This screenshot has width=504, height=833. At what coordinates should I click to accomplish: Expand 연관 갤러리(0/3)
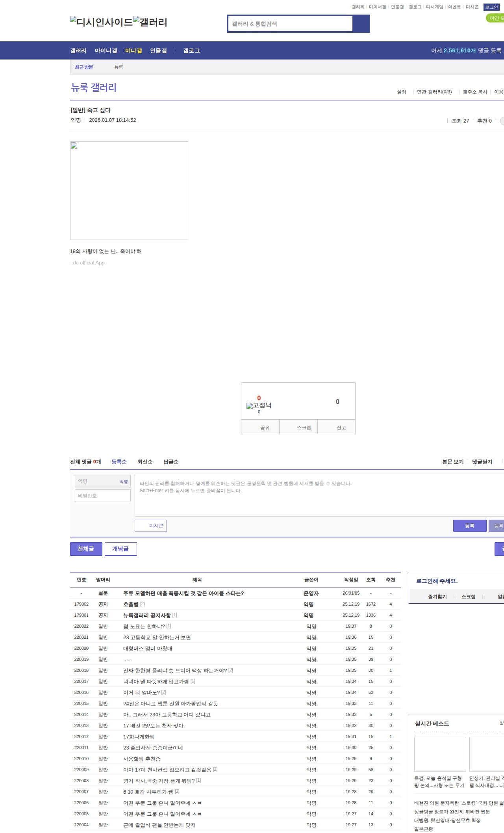(x=434, y=92)
